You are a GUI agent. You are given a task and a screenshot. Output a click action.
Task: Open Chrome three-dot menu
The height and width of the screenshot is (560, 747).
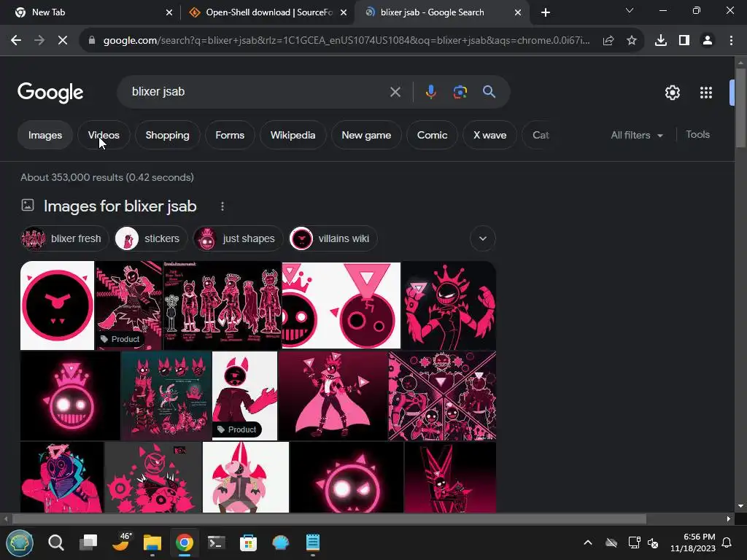pyautogui.click(x=731, y=41)
